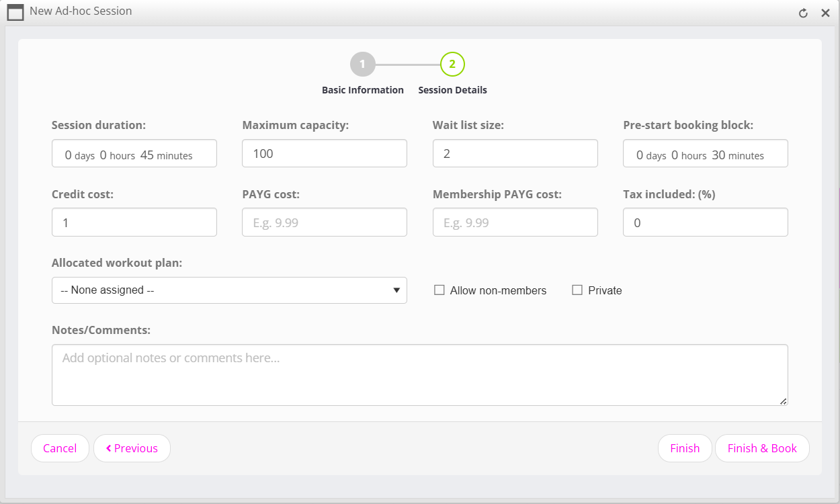The height and width of the screenshot is (504, 840).
Task: Open the Pre-start booking block duration field
Action: click(705, 153)
